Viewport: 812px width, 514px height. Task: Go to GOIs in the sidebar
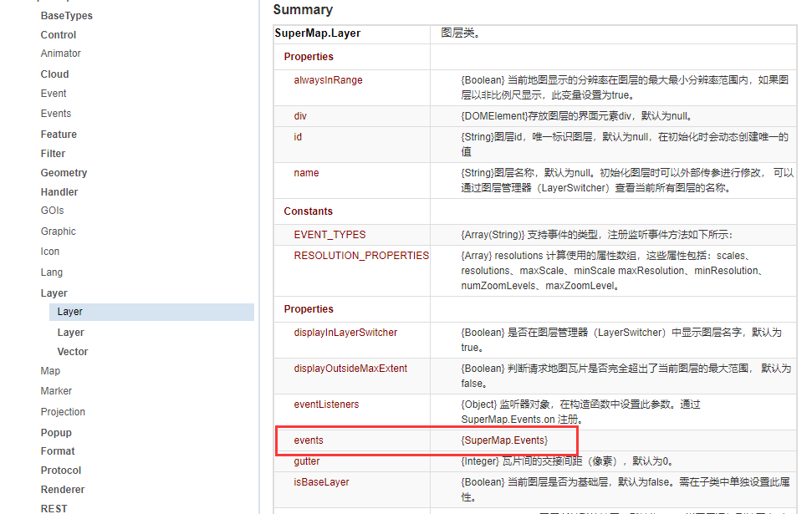point(53,211)
